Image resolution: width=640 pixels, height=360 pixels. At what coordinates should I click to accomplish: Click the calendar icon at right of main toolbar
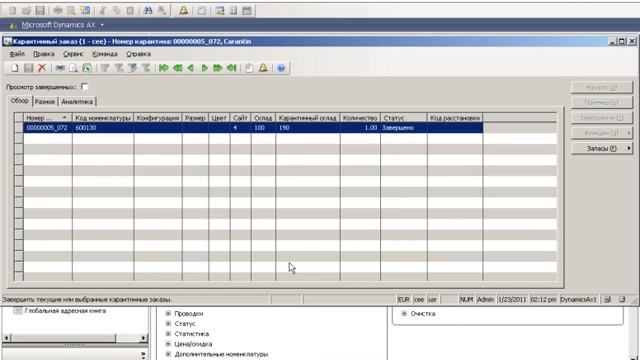pyautogui.click(x=247, y=11)
